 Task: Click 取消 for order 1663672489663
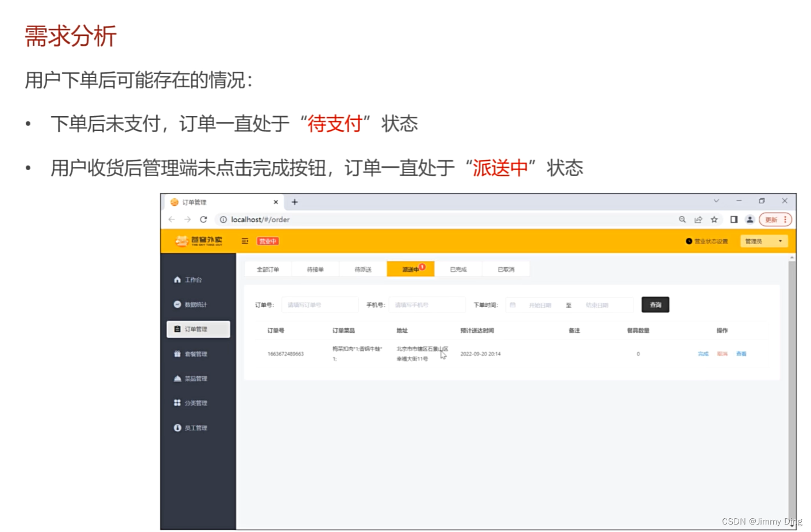[722, 354]
